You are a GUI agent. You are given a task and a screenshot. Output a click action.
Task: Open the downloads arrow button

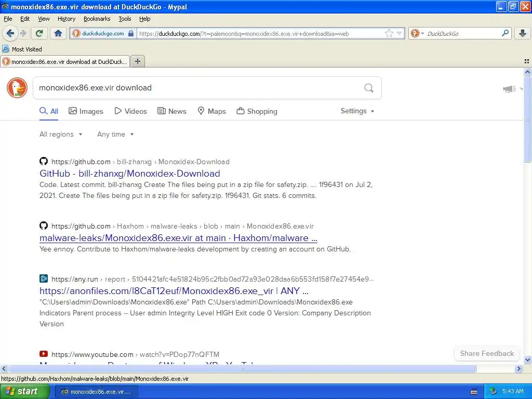523,33
